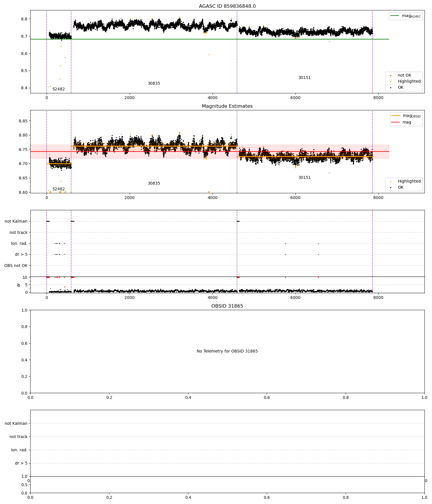The height and width of the screenshot is (504, 432).
Task: Click 'dr > 5' label in the bottom plot
Action: click(21, 463)
